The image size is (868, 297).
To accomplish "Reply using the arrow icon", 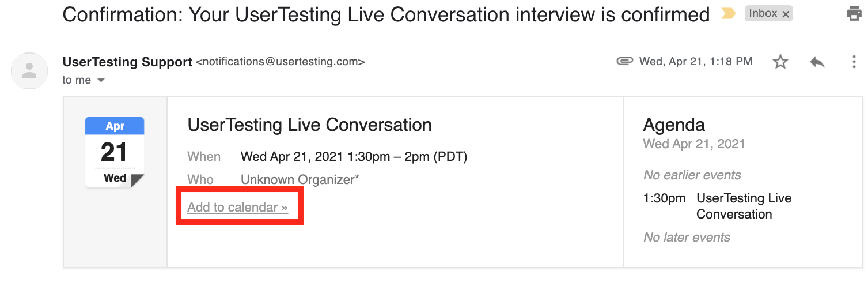I will click(x=817, y=62).
